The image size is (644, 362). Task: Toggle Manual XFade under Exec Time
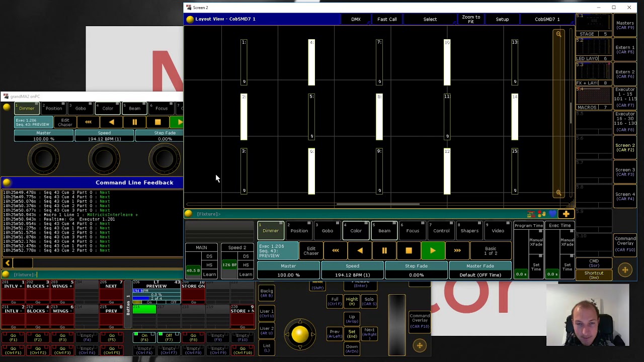point(567,242)
